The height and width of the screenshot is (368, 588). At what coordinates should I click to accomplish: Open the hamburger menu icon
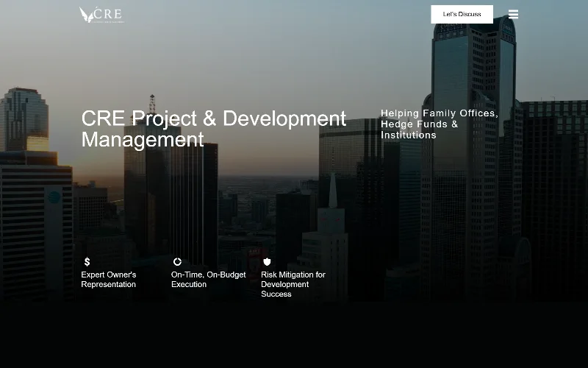513,14
